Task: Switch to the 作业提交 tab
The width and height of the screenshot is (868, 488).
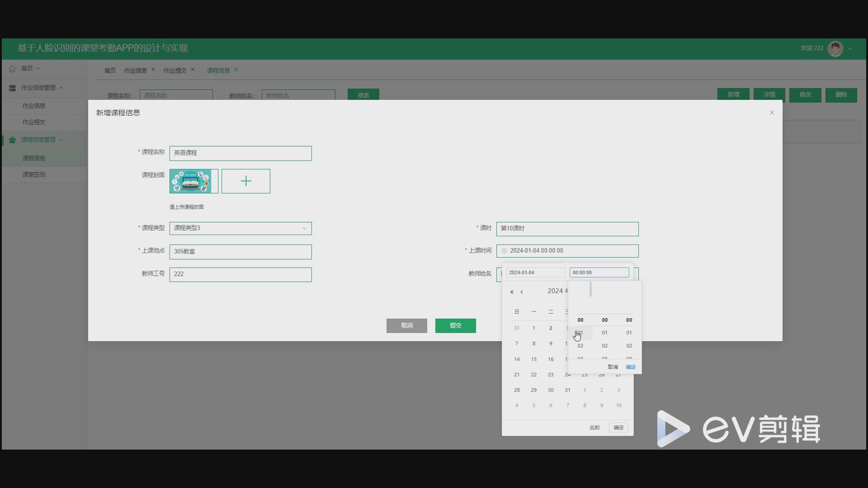Action: 176,70
